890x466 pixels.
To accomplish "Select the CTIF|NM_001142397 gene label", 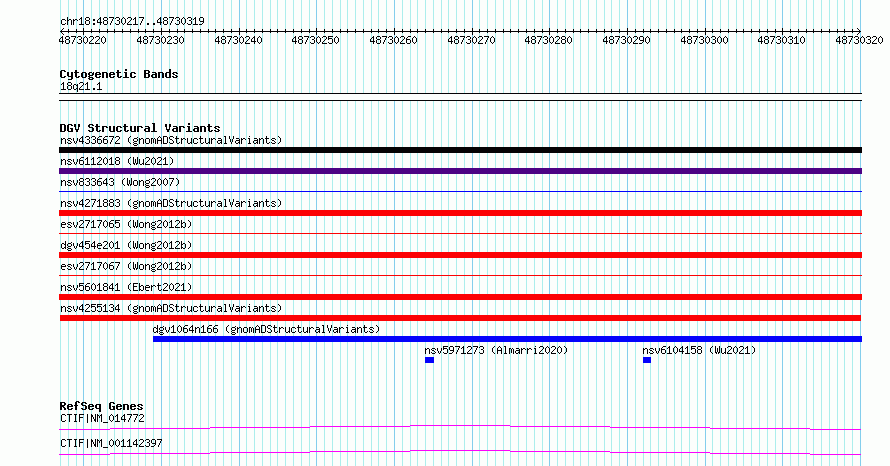I will (111, 443).
